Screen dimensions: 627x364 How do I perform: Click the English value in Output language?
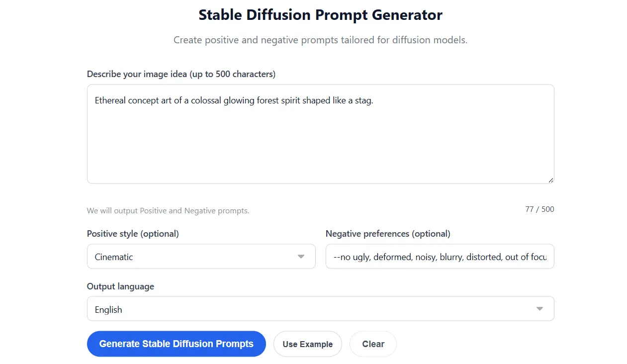(108, 309)
